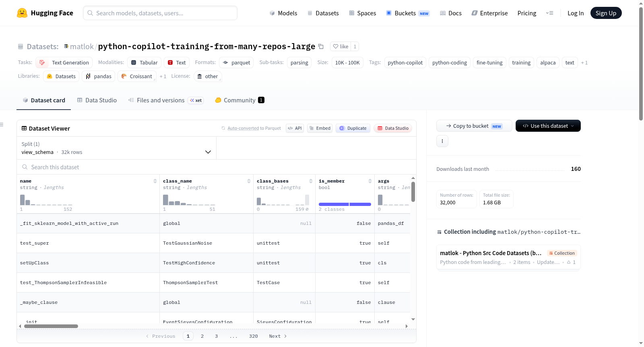This screenshot has height=347, width=644.
Task: Click the Log In link
Action: coord(576,13)
